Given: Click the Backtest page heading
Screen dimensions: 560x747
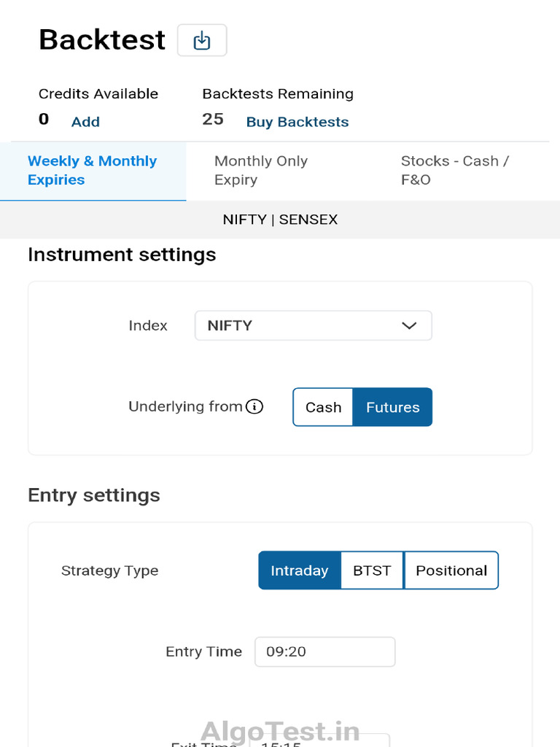Looking at the screenshot, I should pos(102,39).
